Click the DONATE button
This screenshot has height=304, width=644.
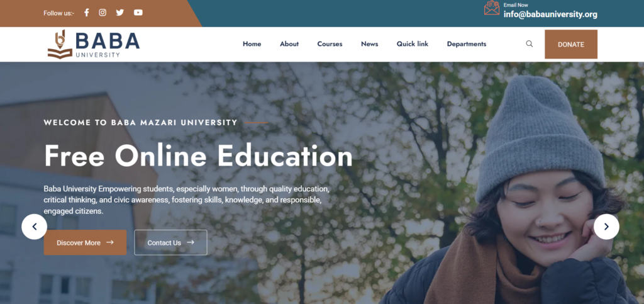571,44
